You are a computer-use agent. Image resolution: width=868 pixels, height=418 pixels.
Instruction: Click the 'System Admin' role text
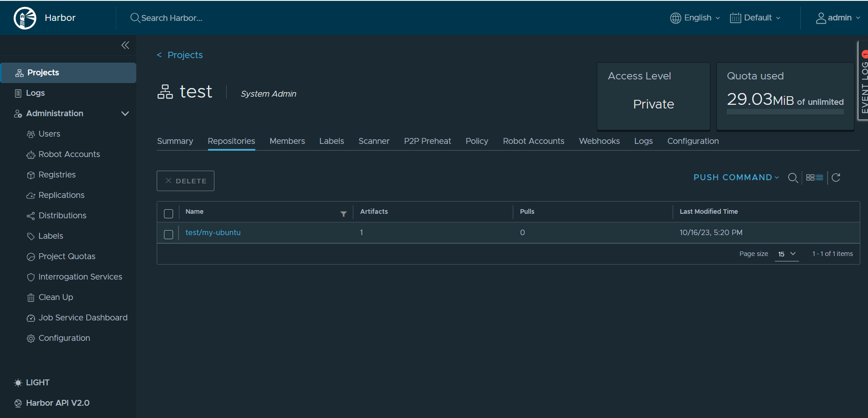pos(268,93)
